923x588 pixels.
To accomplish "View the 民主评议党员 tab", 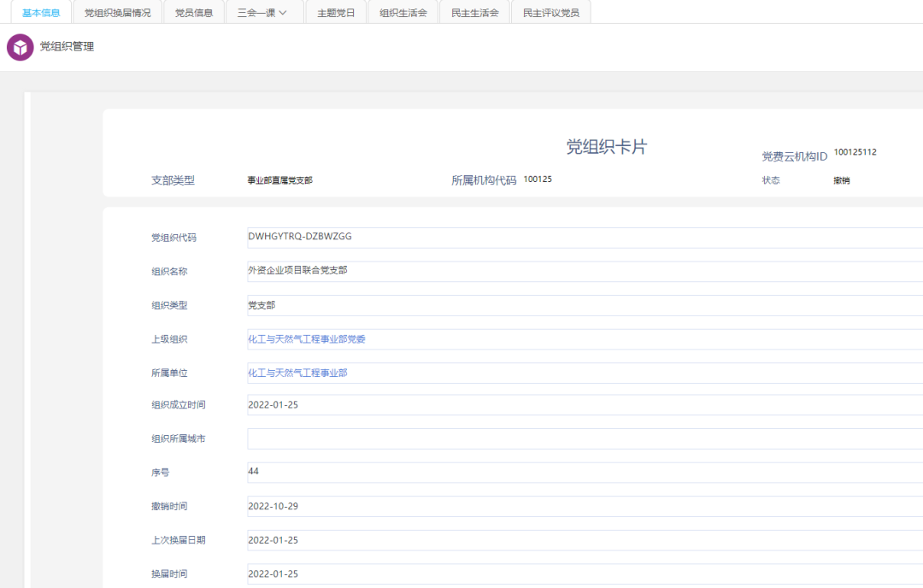I will [x=550, y=13].
